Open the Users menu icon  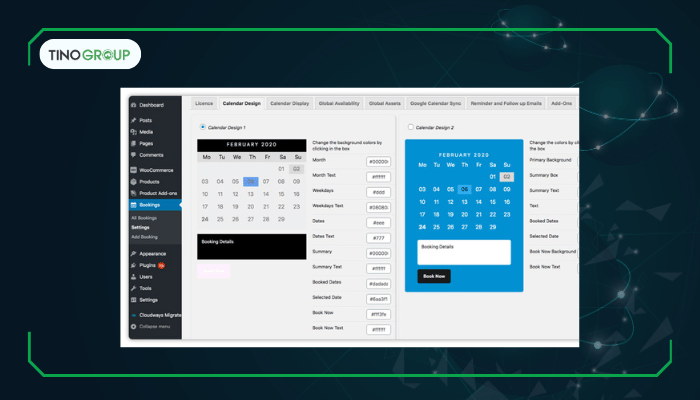[133, 277]
